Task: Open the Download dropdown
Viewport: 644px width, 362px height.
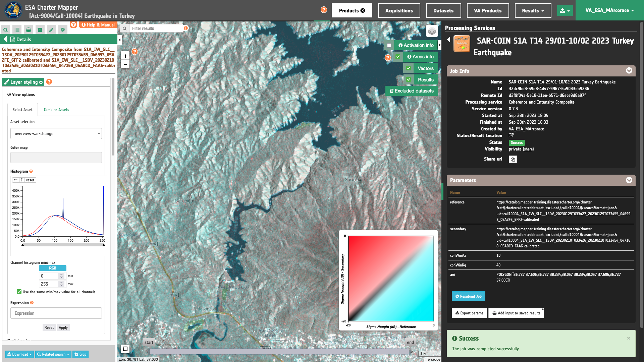Action: click(19, 354)
